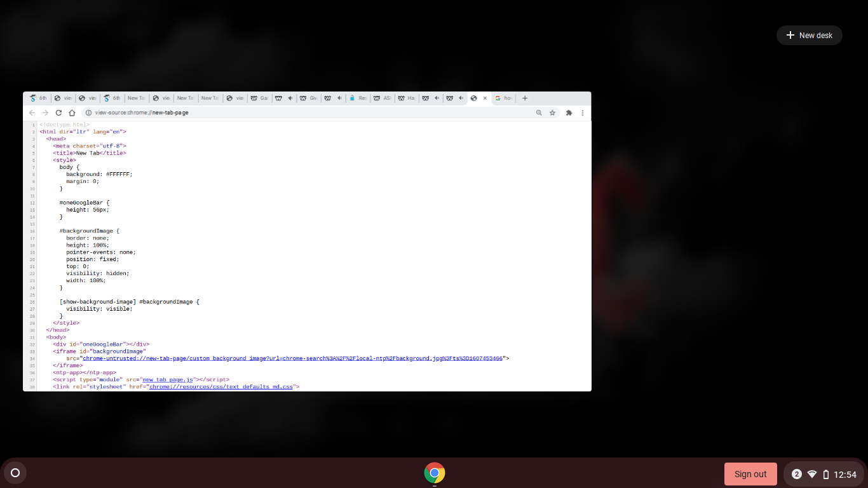Go to the home page icon
This screenshot has width=868, height=488.
pyautogui.click(x=72, y=112)
